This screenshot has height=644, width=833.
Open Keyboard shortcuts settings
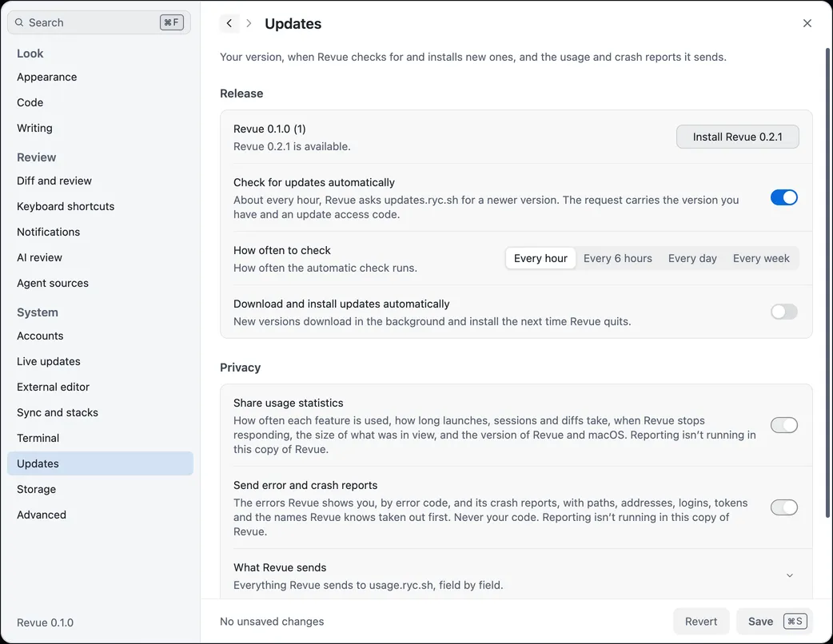coord(100,206)
